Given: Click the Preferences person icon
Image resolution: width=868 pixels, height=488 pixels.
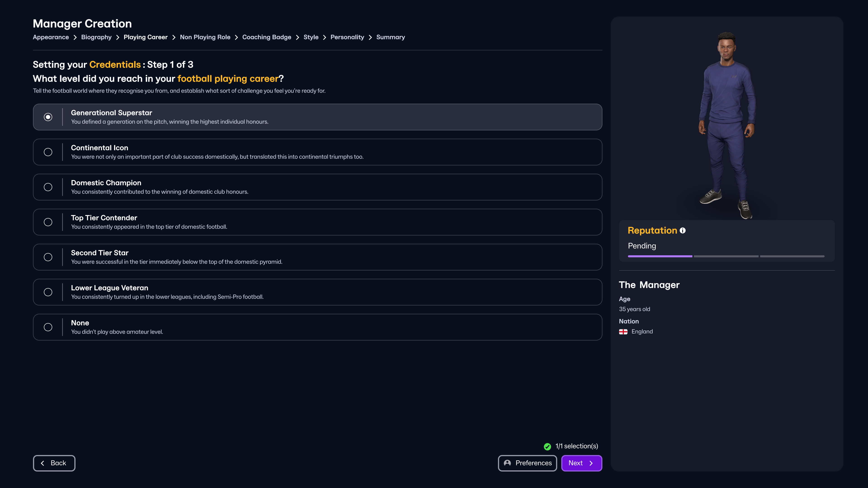Looking at the screenshot, I should pos(507,463).
